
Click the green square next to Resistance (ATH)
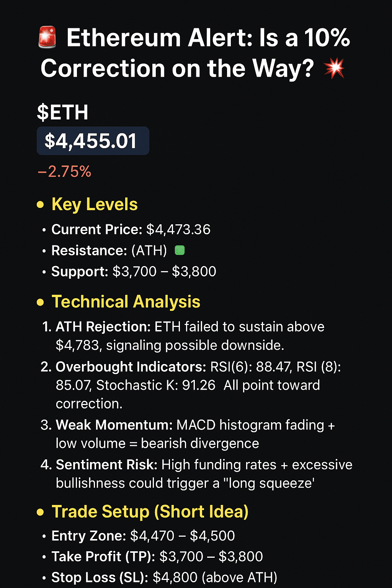click(180, 251)
